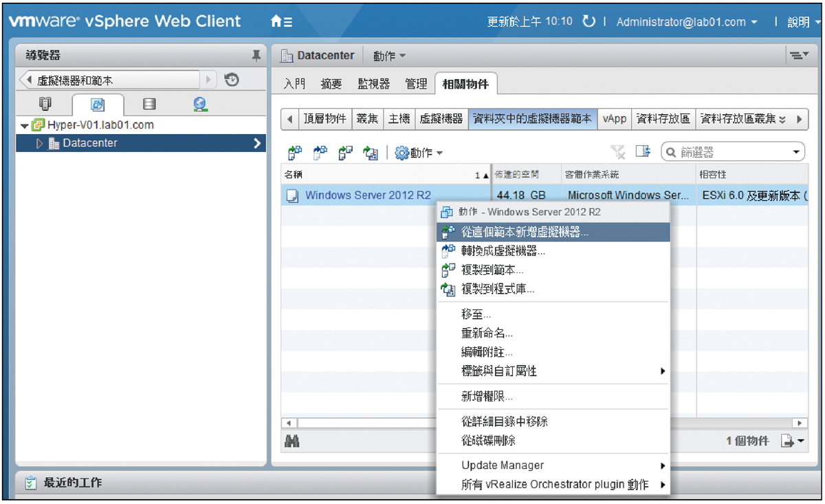The image size is (825, 504).
Task: Select 移至 in the context menu
Action: (553, 315)
